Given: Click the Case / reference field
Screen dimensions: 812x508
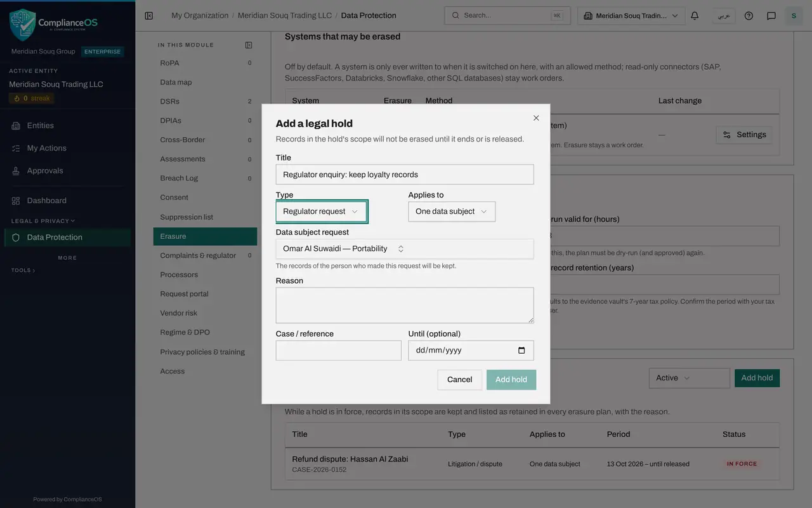Looking at the screenshot, I should click(x=339, y=351).
